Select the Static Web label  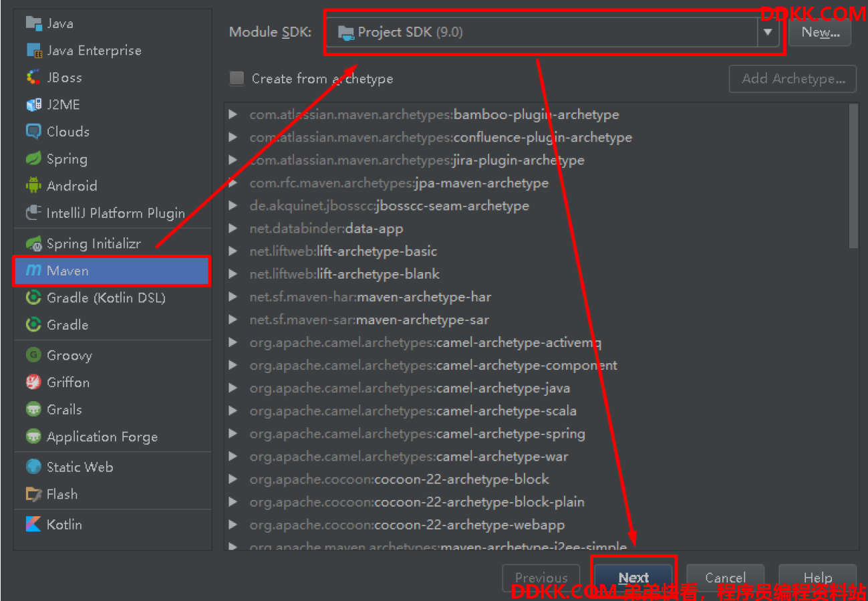[x=80, y=467]
